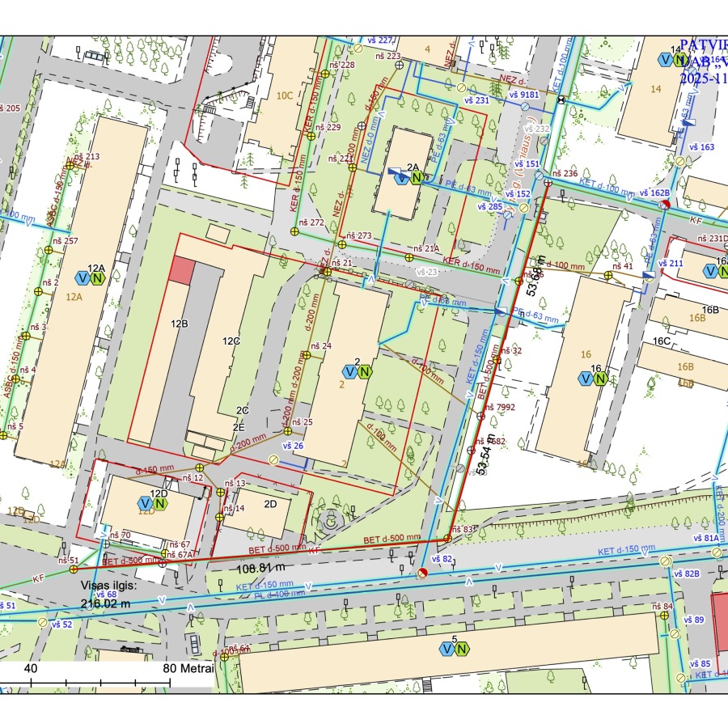
Task: Select the Visas ilgis 216.02 m total label
Action: 108,595
